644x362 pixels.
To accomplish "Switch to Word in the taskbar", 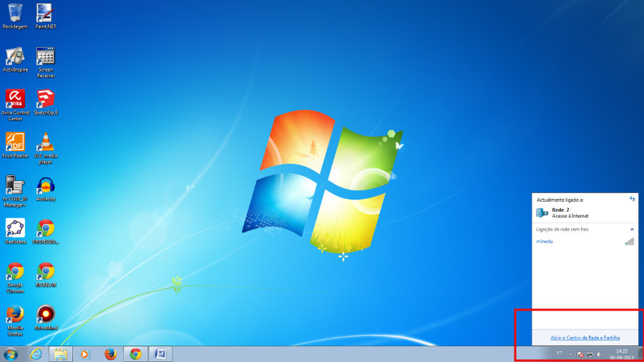I will pyautogui.click(x=160, y=354).
